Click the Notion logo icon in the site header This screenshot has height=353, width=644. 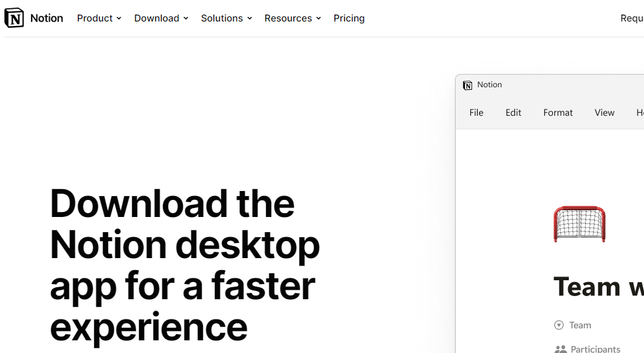pos(14,18)
